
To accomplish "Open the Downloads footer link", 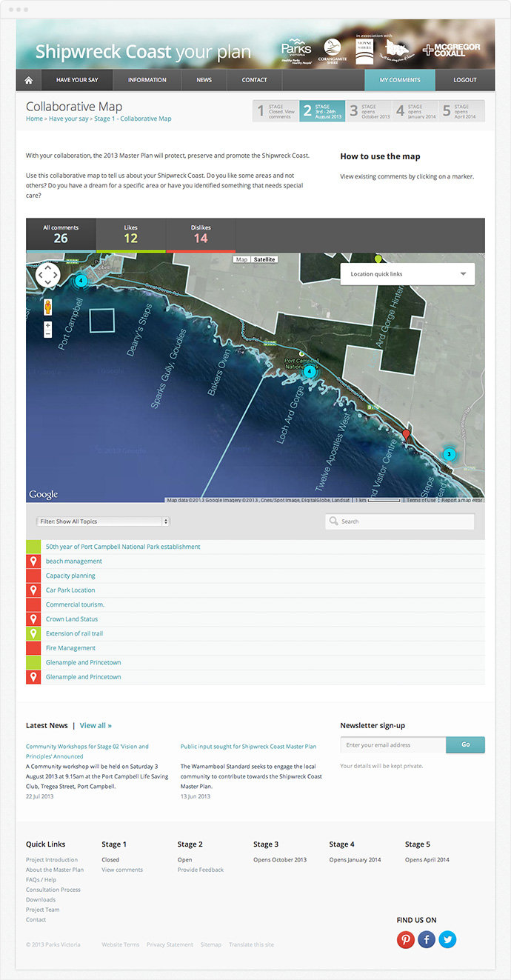I will (41, 900).
